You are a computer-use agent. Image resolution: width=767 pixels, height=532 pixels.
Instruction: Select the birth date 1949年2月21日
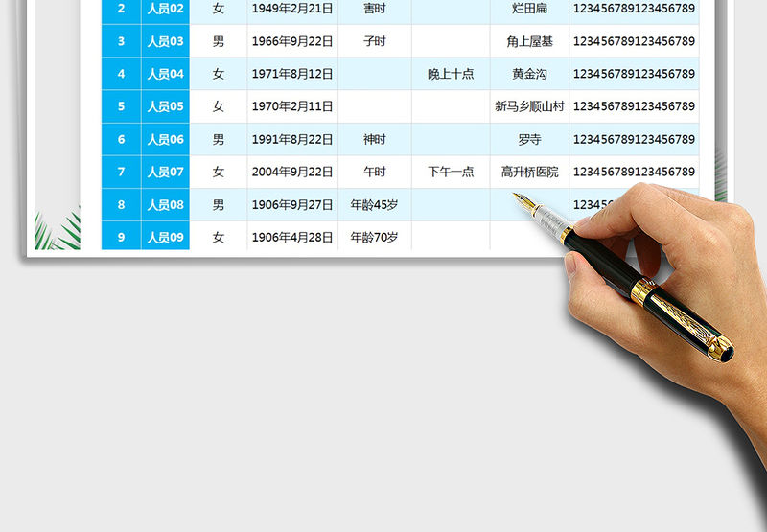coord(291,9)
